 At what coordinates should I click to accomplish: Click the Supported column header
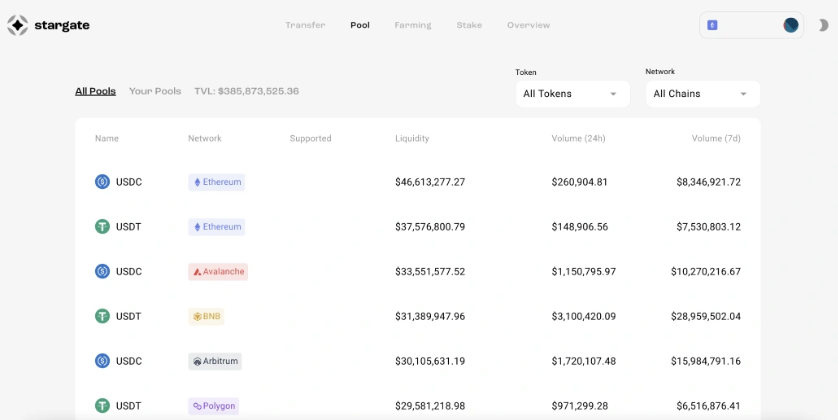[311, 138]
